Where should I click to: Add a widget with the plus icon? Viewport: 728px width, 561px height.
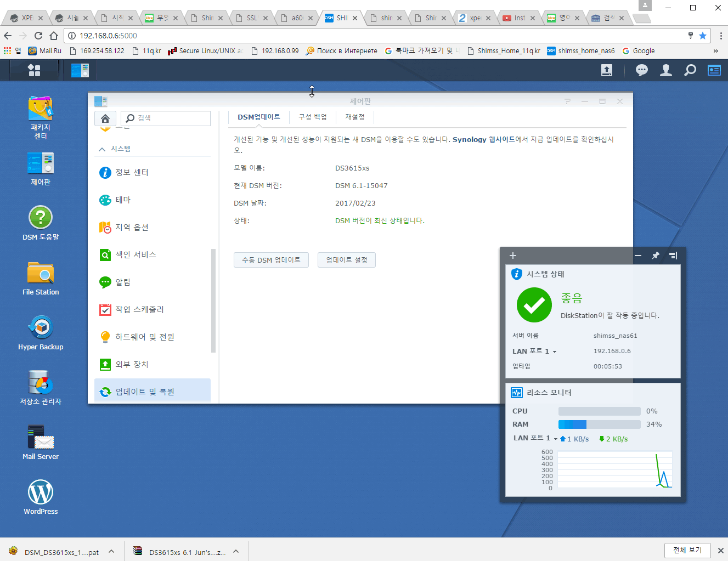[x=513, y=256]
